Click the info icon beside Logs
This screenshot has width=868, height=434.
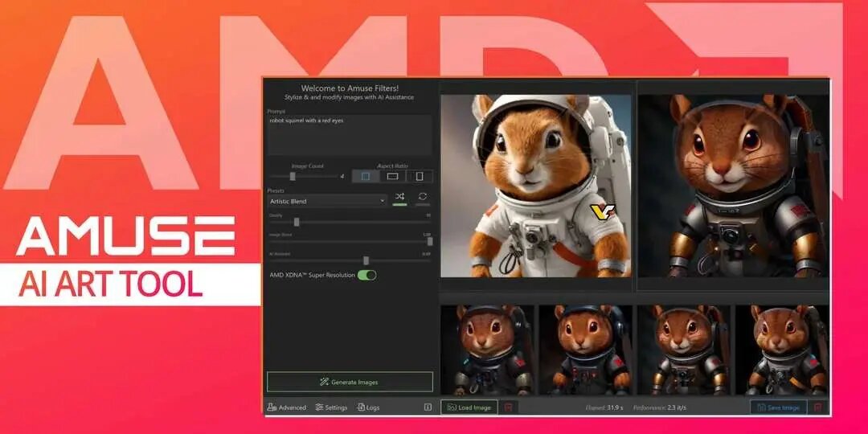tap(428, 407)
